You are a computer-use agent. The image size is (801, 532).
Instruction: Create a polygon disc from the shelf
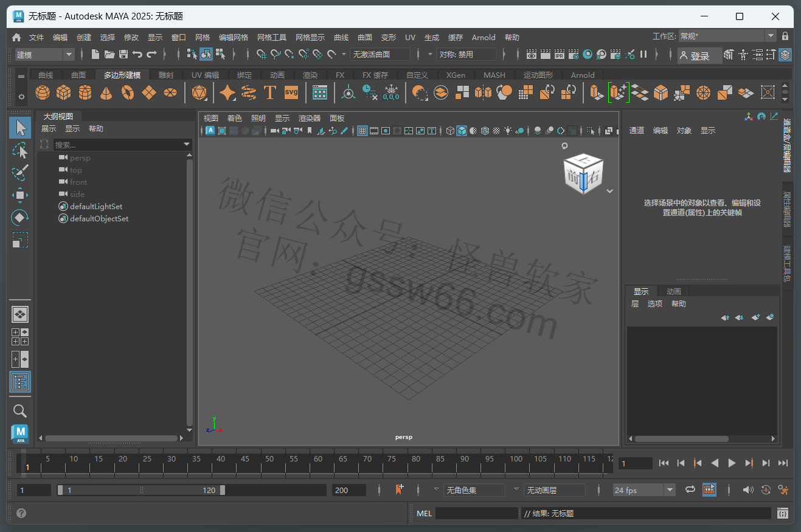coord(171,92)
